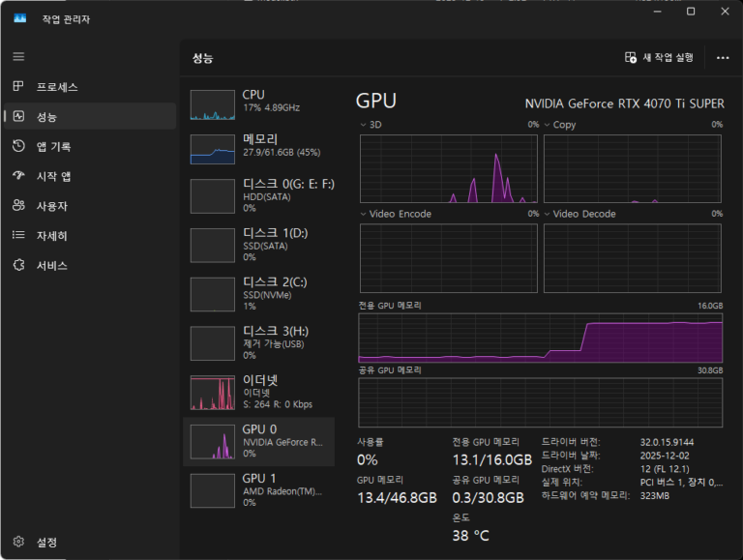
Task: Open the 서비스 (Services) page
Action: 51,266
